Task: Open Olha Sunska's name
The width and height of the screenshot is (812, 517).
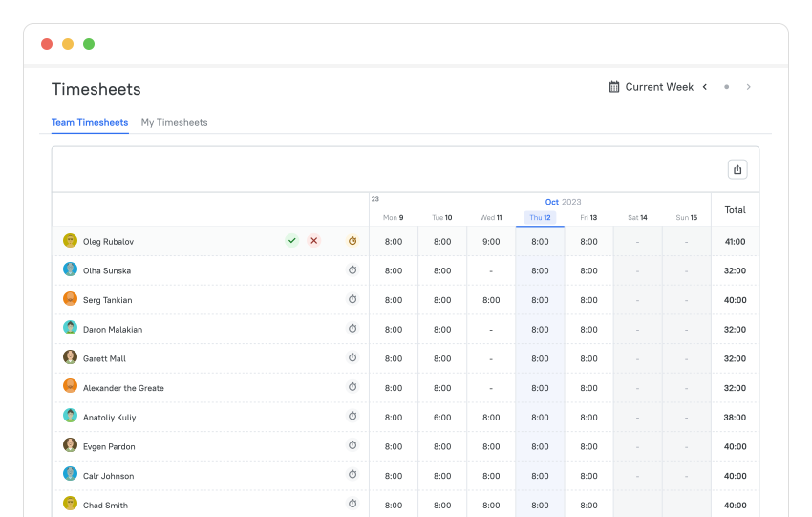Action: tap(107, 271)
